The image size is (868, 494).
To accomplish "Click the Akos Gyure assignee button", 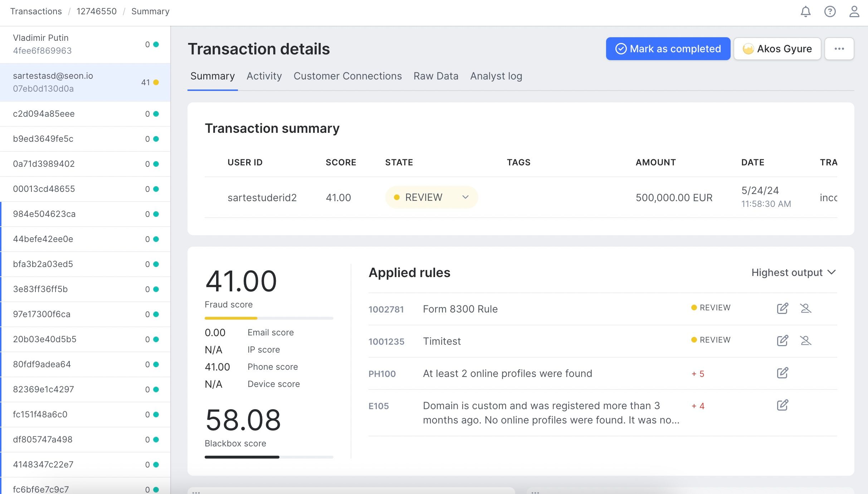I will pos(777,49).
